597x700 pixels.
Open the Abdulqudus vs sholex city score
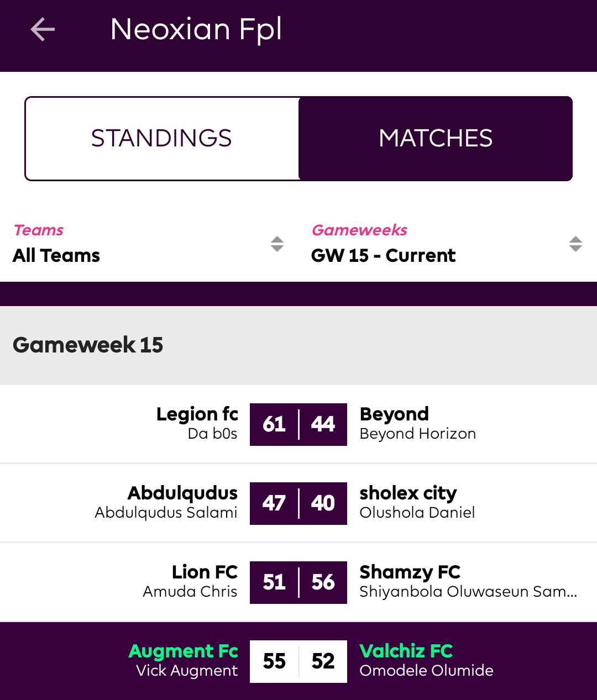[298, 503]
